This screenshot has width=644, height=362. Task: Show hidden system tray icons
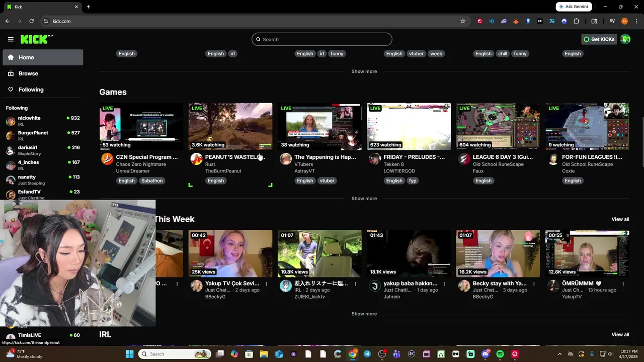click(x=559, y=354)
